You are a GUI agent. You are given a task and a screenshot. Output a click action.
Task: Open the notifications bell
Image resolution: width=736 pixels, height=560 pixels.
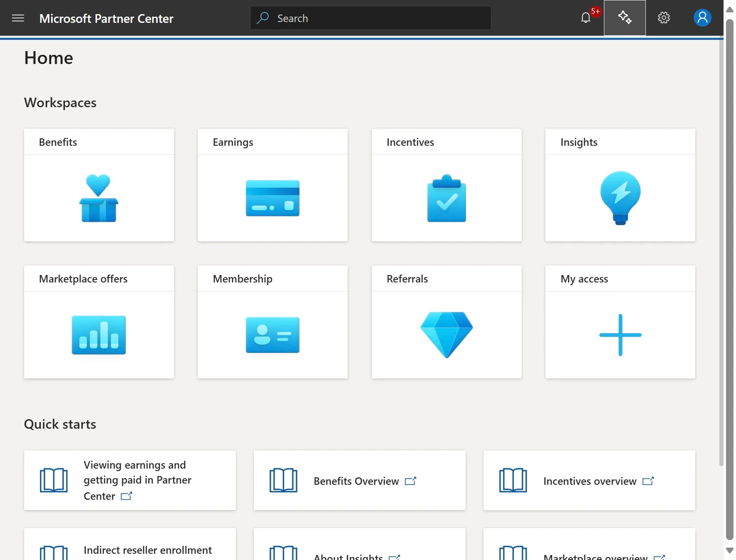point(586,18)
